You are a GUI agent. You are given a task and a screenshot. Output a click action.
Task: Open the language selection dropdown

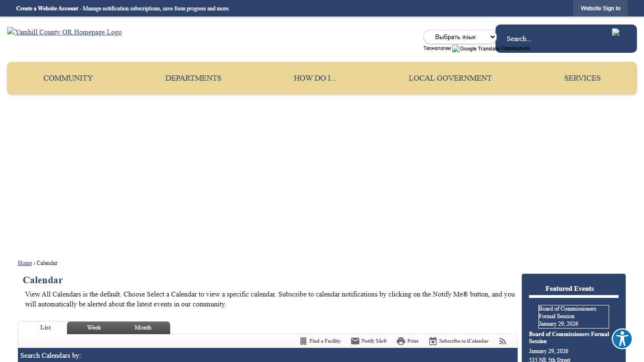point(460,37)
